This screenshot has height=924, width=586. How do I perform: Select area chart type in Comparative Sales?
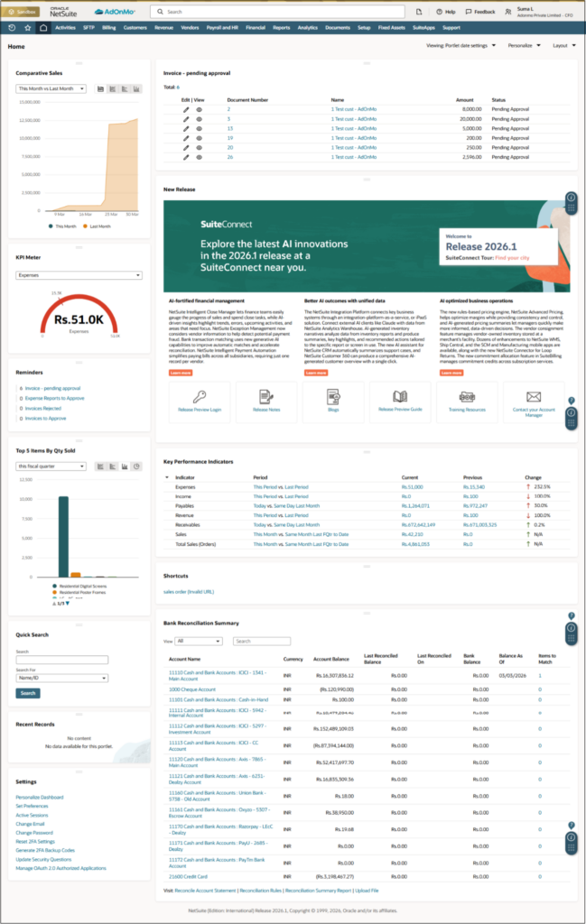pyautogui.click(x=100, y=89)
